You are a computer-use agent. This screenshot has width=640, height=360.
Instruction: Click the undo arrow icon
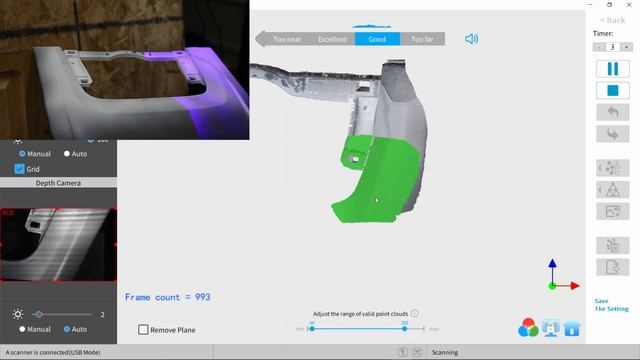coord(612,112)
